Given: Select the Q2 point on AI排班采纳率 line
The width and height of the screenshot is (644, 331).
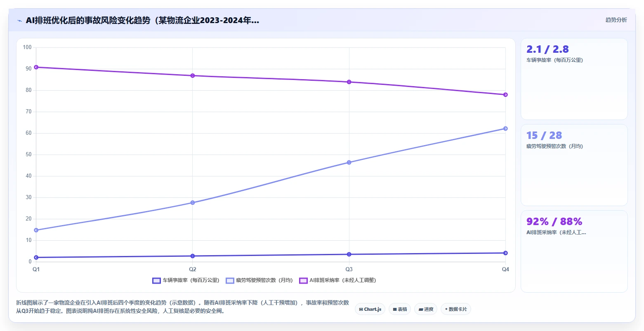Looking at the screenshot, I should pyautogui.click(x=193, y=76).
